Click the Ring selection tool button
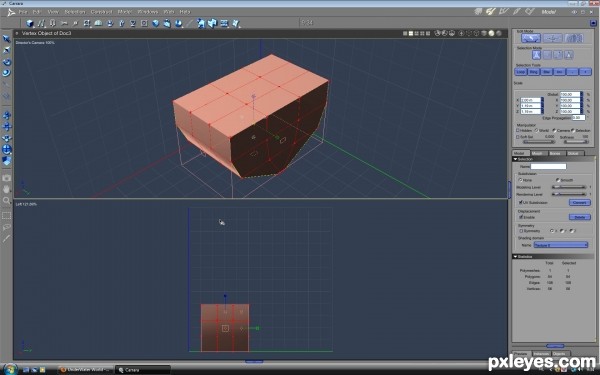This screenshot has height=375, width=600. 533,72
